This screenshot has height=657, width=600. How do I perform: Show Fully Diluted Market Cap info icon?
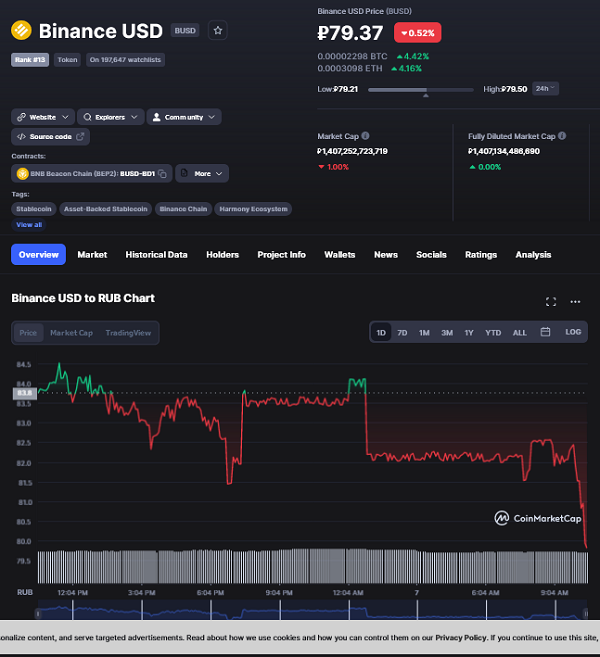pyautogui.click(x=562, y=136)
